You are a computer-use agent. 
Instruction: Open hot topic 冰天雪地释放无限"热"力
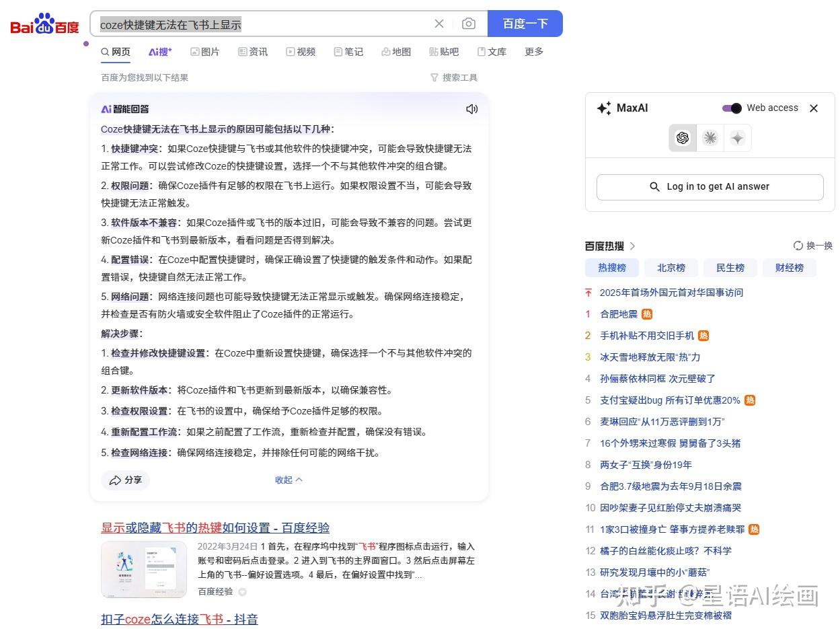650,357
